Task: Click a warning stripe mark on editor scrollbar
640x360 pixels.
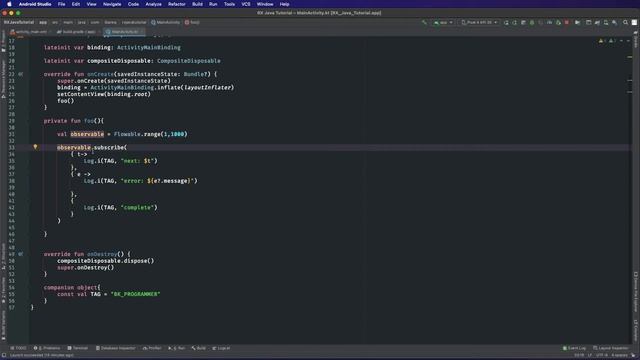Action: coord(629,57)
